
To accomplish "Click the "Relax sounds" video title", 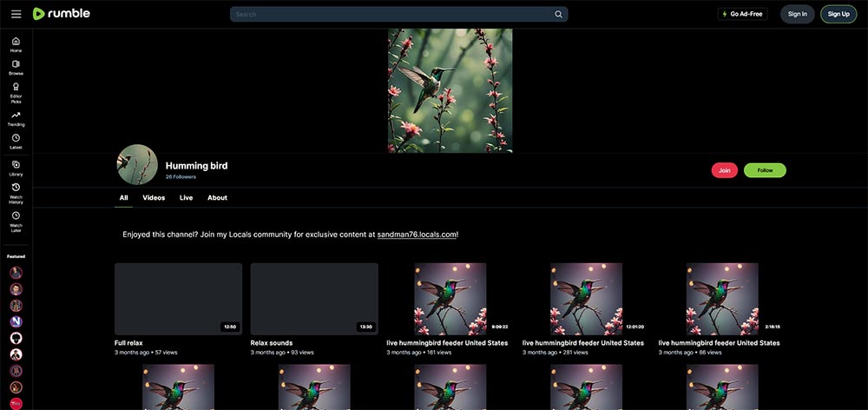I will point(271,343).
